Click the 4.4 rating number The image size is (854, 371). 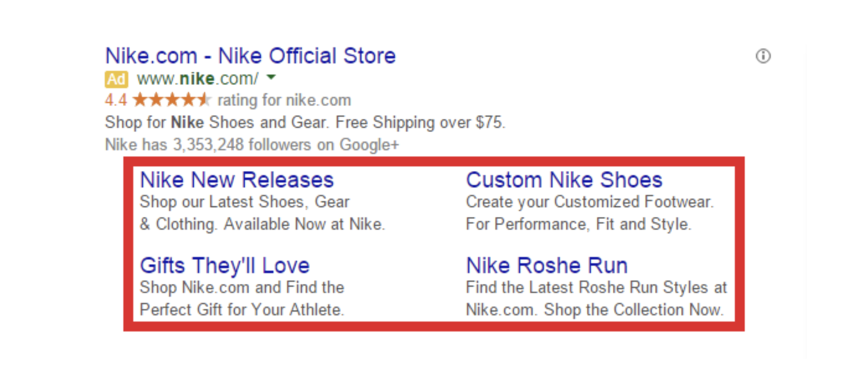[x=116, y=101]
